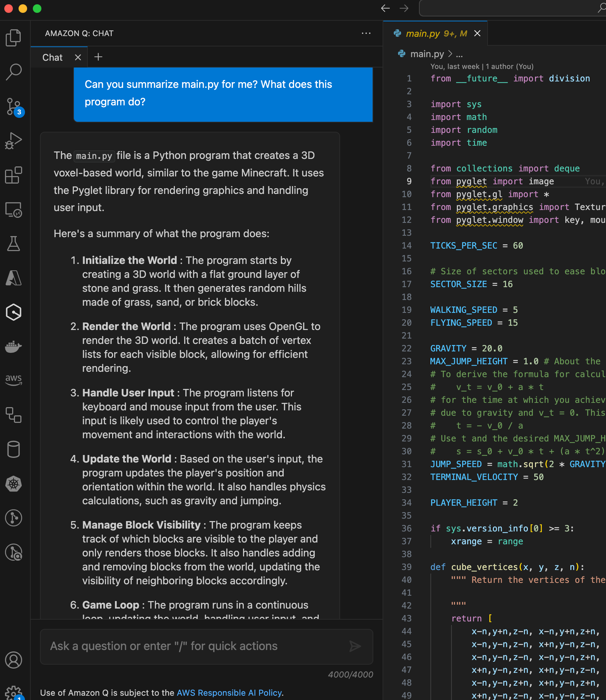Click the inline code 'main.py' in the answer
The width and height of the screenshot is (606, 700).
(94, 156)
